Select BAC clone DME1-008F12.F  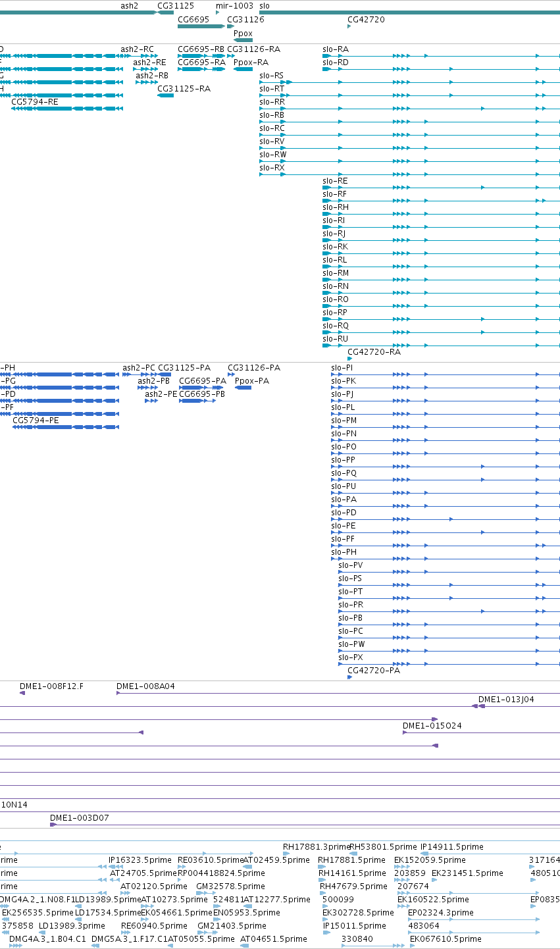(51, 686)
